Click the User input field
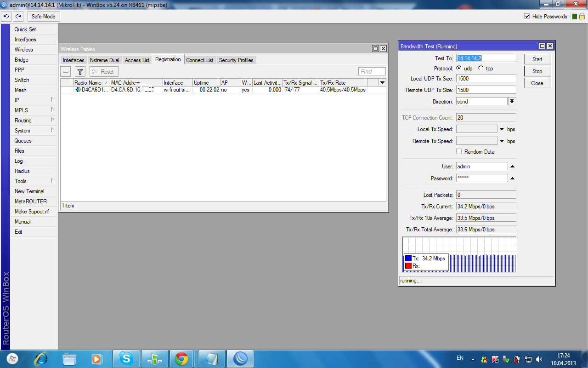The width and height of the screenshot is (588, 368). click(482, 167)
